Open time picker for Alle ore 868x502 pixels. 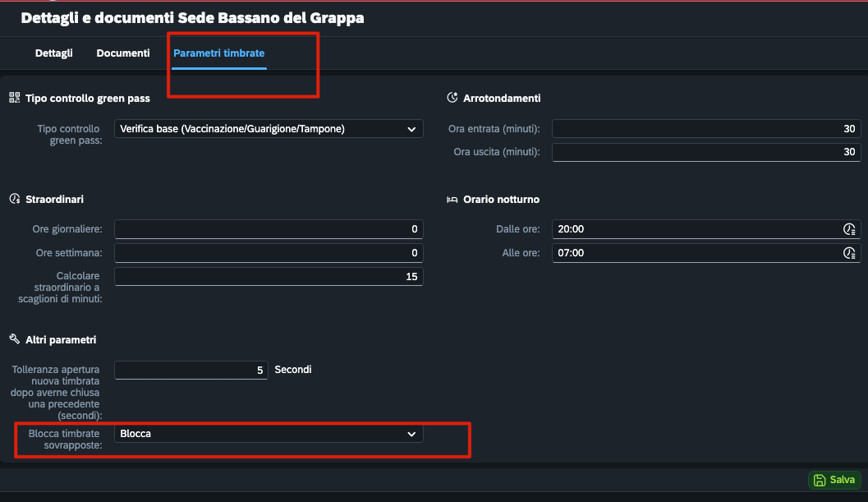click(849, 253)
